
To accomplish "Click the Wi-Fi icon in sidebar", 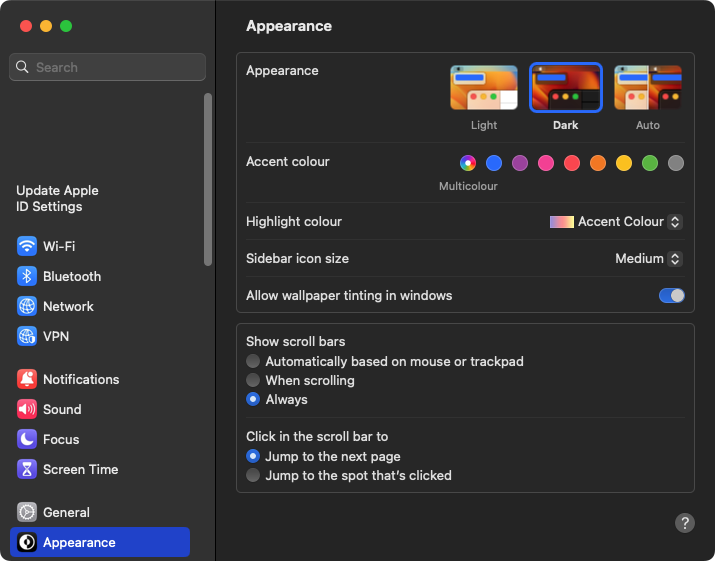I will pos(27,246).
